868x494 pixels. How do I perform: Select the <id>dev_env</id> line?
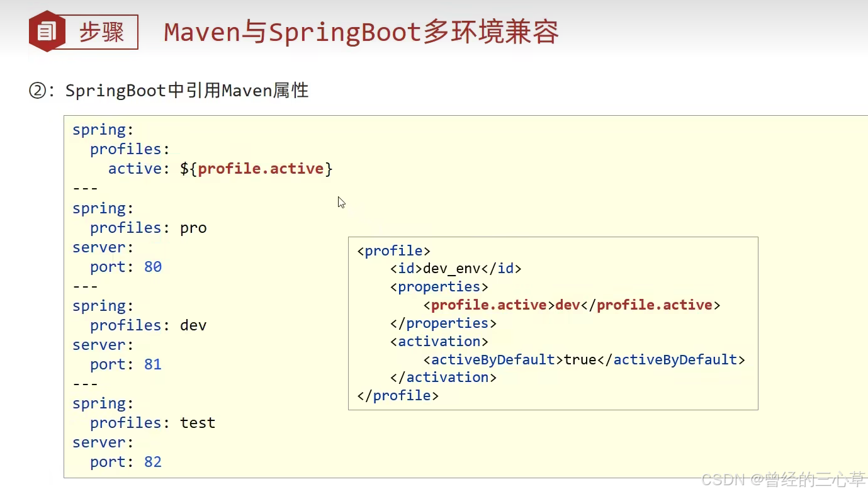456,269
